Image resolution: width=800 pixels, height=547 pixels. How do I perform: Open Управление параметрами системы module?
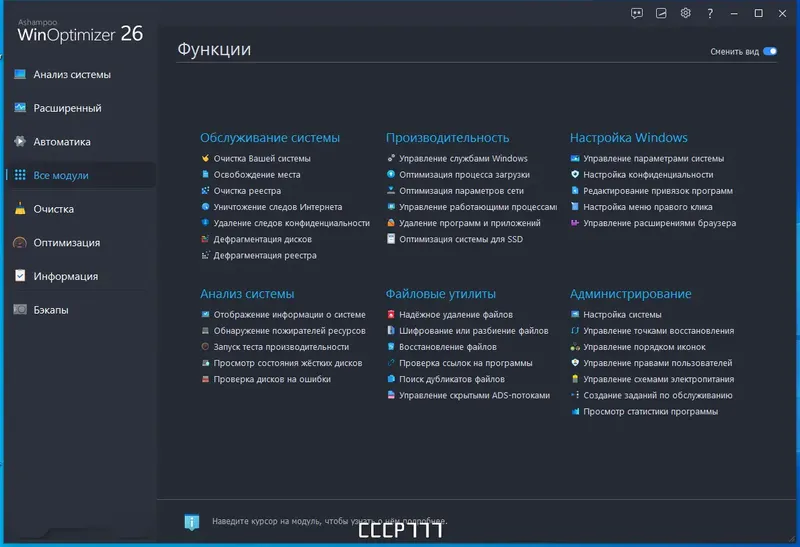(x=654, y=158)
